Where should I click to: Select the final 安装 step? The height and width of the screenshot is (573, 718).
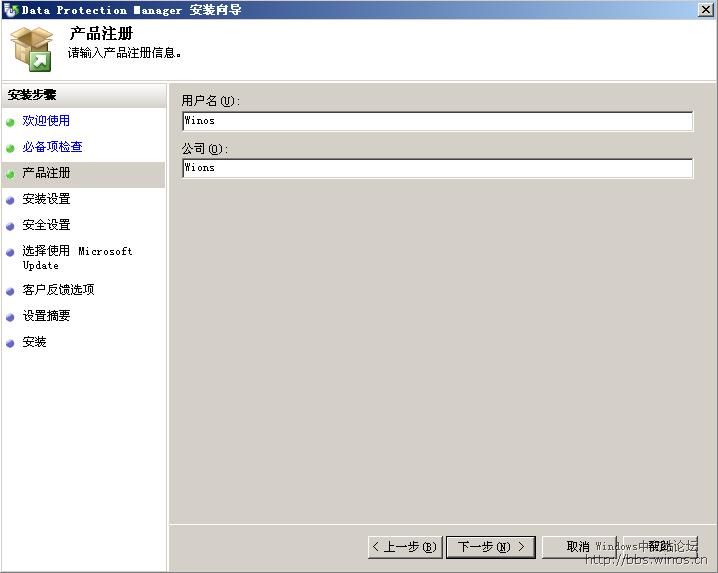(x=34, y=342)
